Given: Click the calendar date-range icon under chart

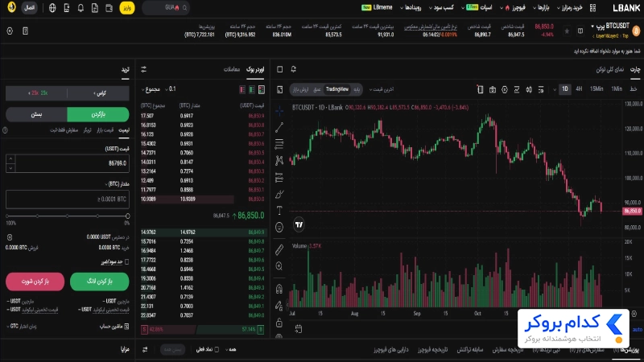Looking at the screenshot, I should pyautogui.click(x=299, y=329).
